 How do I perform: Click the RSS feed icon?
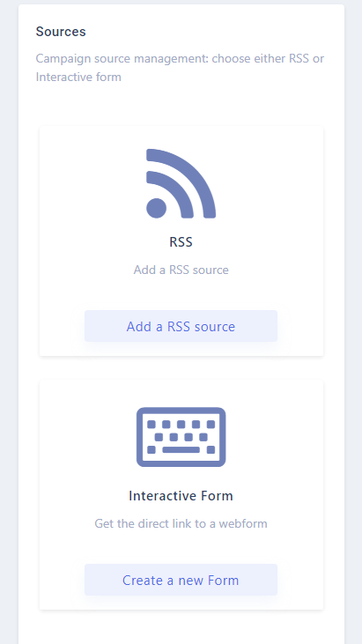(181, 183)
